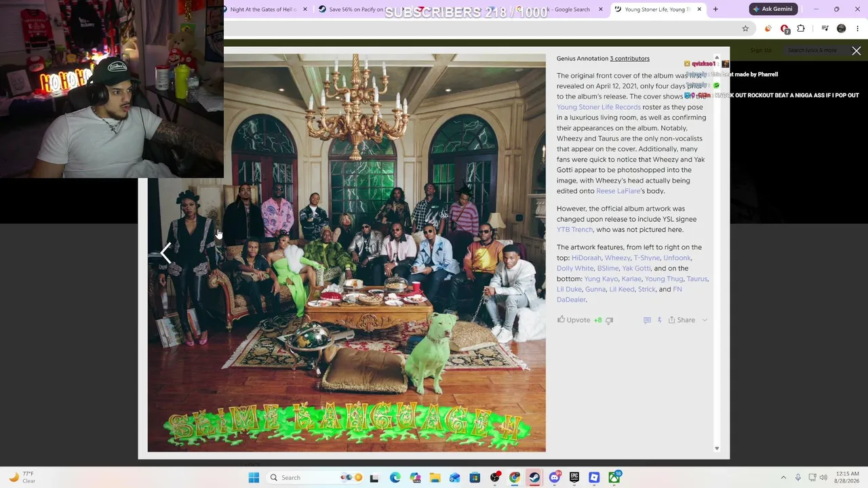This screenshot has height=488, width=868.
Task: Click the Taurus artist link
Action: tap(697, 279)
